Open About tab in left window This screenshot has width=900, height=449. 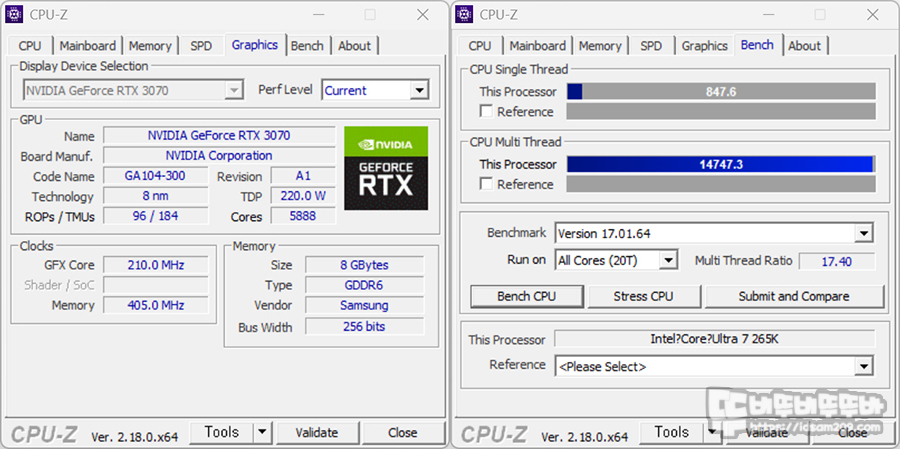(354, 46)
